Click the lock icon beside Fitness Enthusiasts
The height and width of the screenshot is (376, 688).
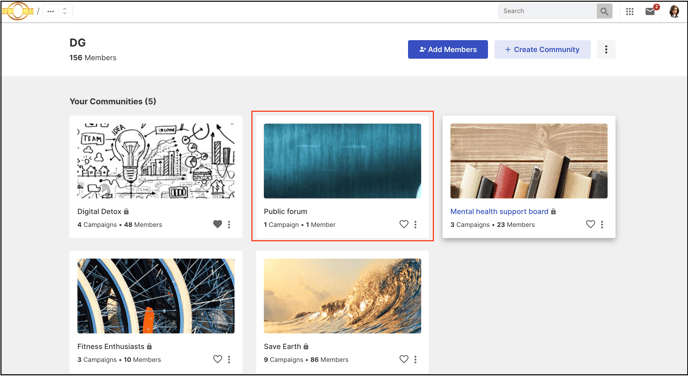tap(149, 346)
